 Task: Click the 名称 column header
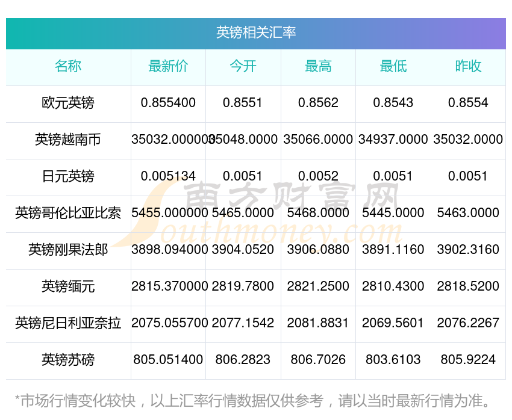68,66
